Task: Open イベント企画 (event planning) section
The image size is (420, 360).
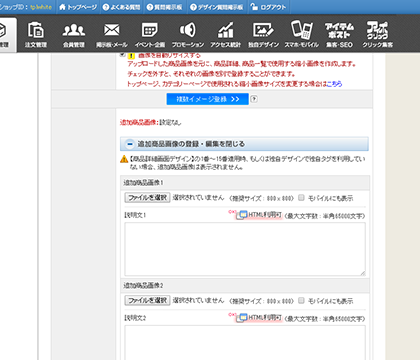Action: (150, 35)
